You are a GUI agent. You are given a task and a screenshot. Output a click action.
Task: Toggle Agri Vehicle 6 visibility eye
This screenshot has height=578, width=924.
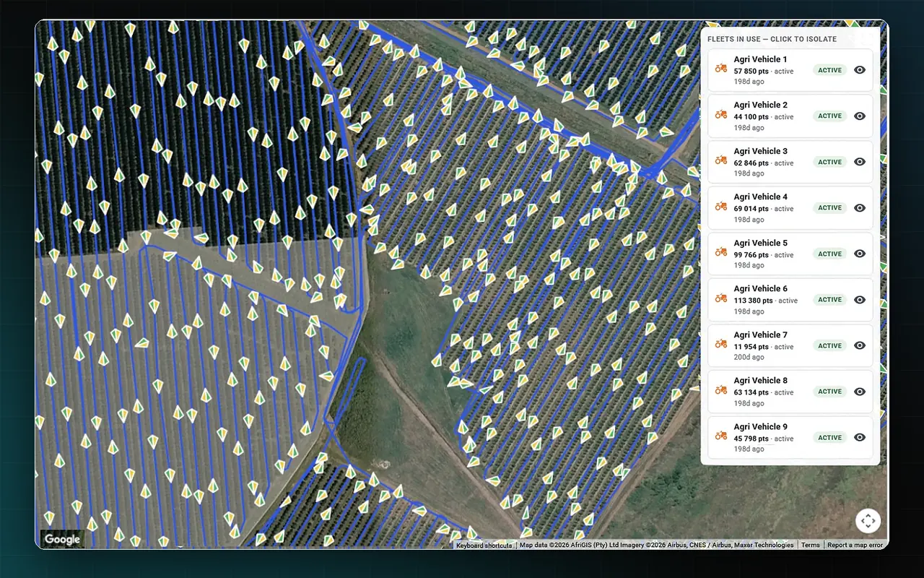[x=860, y=300]
